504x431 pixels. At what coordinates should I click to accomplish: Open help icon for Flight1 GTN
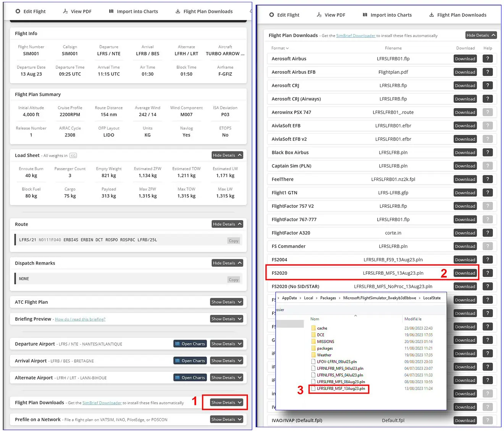488,193
